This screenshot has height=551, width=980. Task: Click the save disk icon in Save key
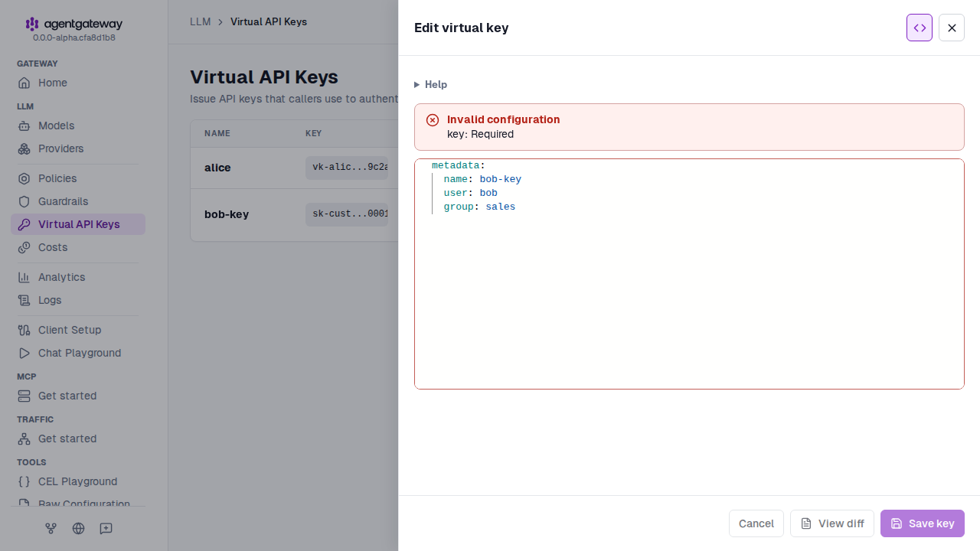tap(897, 523)
